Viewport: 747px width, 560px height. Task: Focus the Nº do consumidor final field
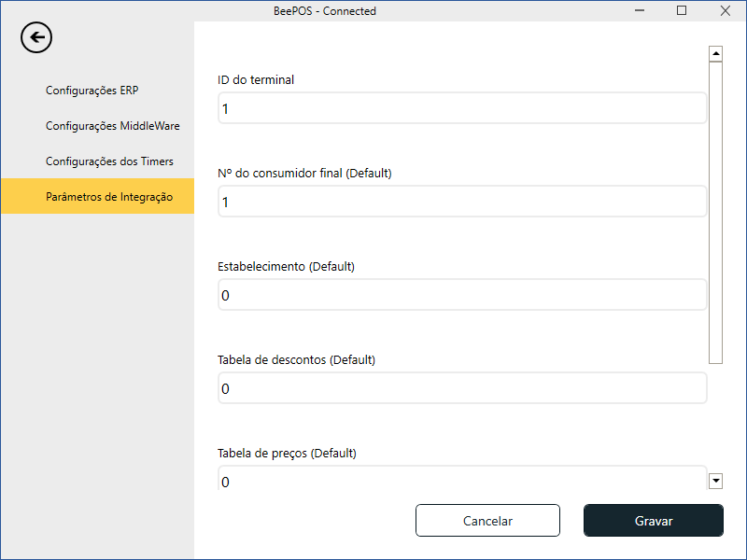click(x=462, y=202)
